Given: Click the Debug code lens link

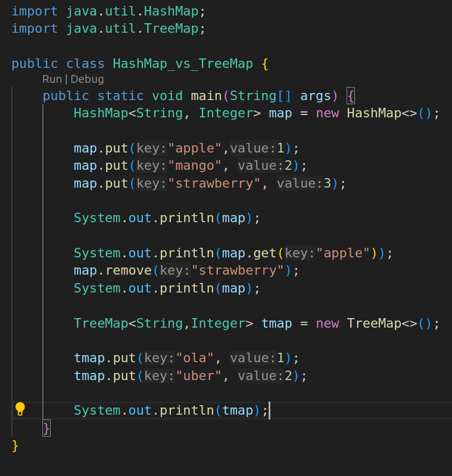Looking at the screenshot, I should 88,79.
